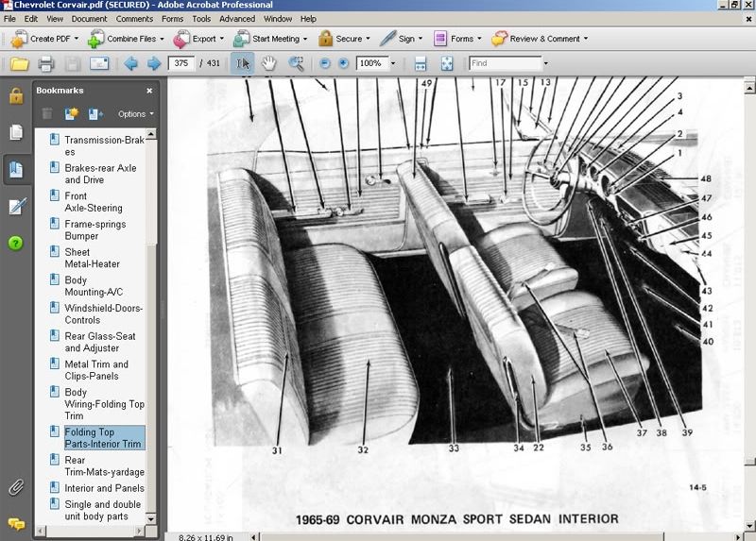Viewport: 756px width, 541px height.
Task: Zoom out with the minus button
Action: tap(325, 63)
